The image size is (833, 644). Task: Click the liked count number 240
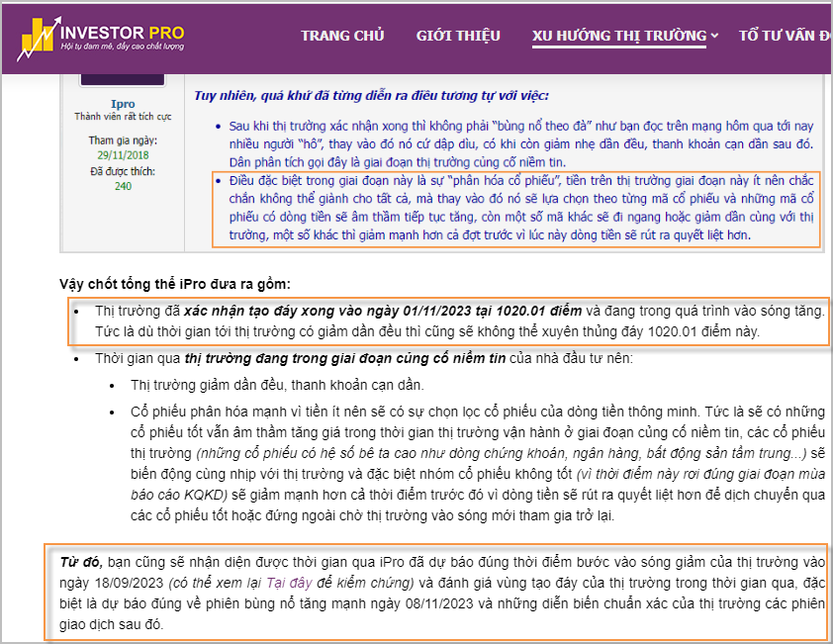[123, 186]
